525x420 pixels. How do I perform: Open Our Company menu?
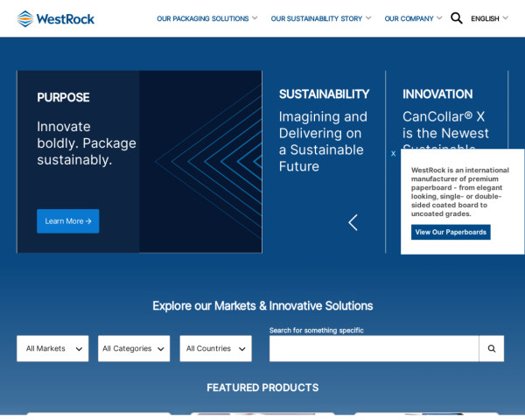(413, 18)
